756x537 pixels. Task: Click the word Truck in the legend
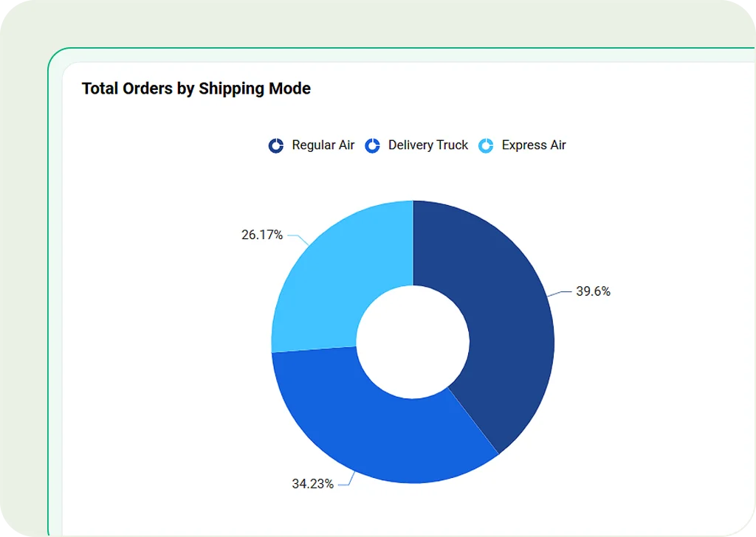point(451,145)
